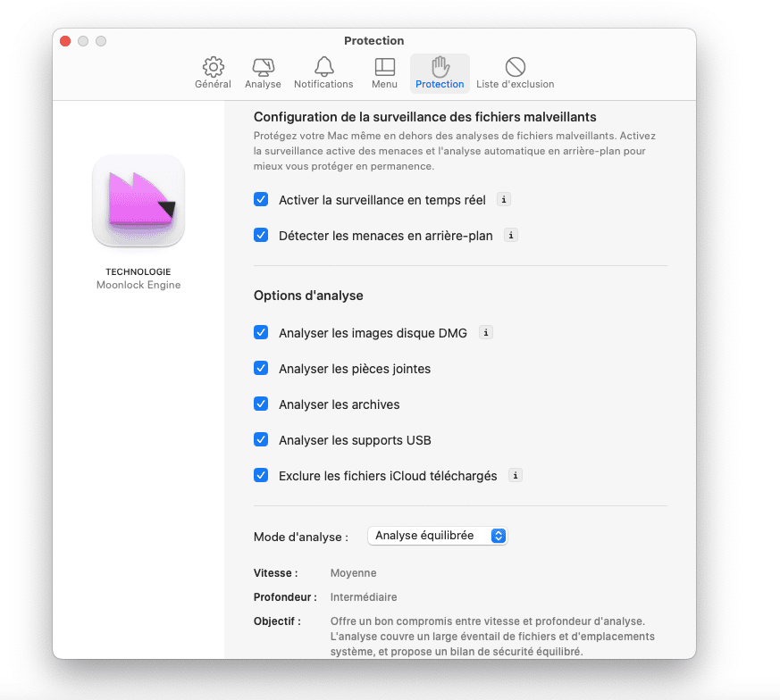Select the Menu toolbar tab
Viewport: 780px width, 700px height.
tap(384, 73)
